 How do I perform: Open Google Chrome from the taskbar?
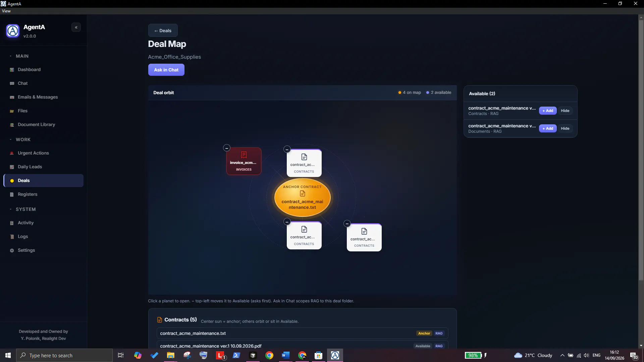pos(269,355)
